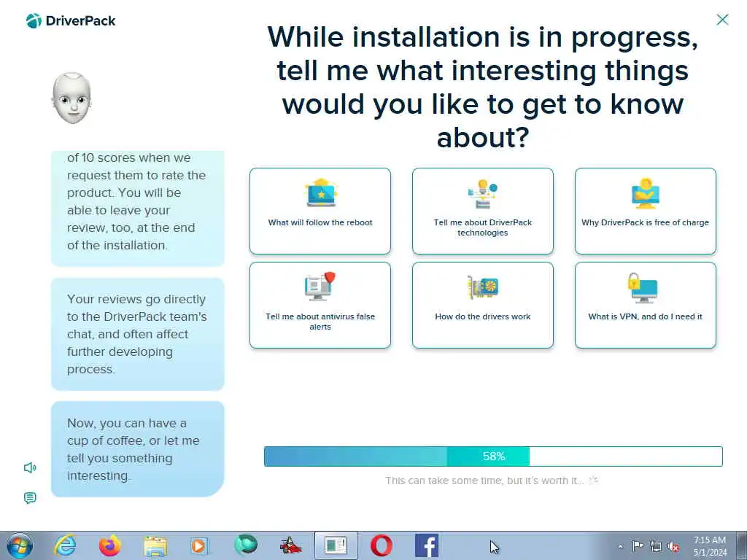The width and height of the screenshot is (747, 560).
Task: Launch Internet Explorer from taskbar
Action: pos(65,545)
